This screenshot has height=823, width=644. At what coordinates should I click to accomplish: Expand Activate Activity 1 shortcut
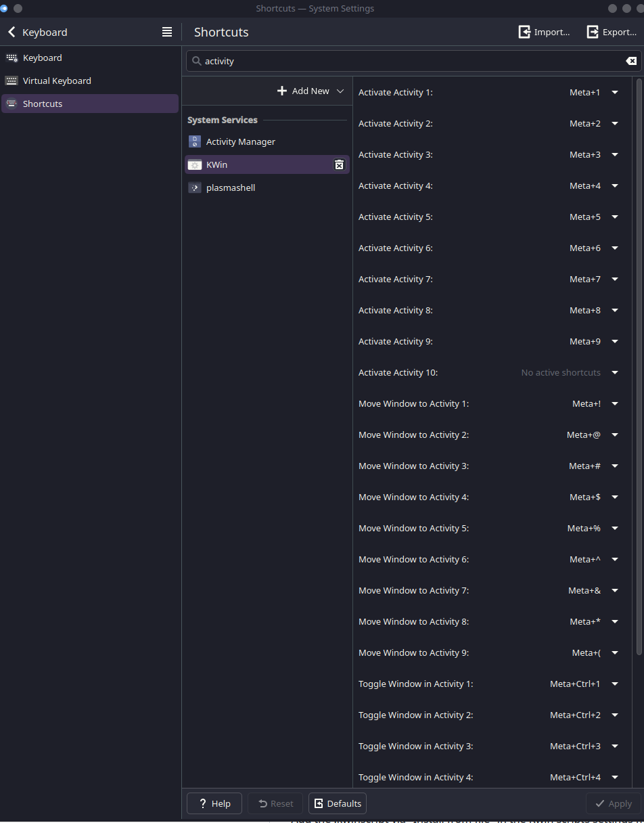click(x=615, y=92)
